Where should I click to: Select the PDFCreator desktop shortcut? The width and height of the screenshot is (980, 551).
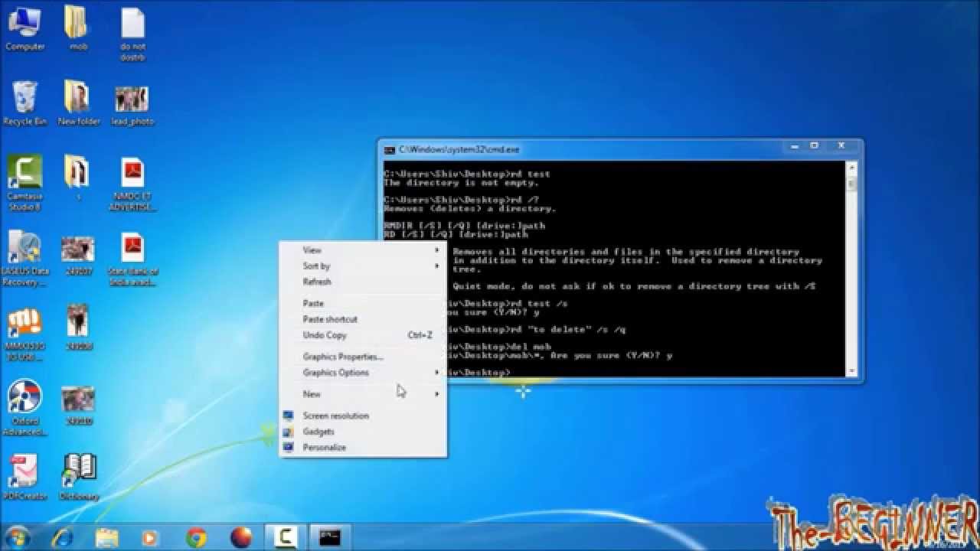tap(24, 478)
